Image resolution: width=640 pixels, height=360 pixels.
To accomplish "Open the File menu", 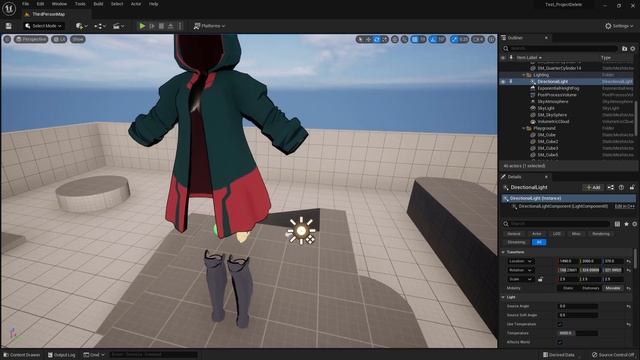I will [x=25, y=4].
